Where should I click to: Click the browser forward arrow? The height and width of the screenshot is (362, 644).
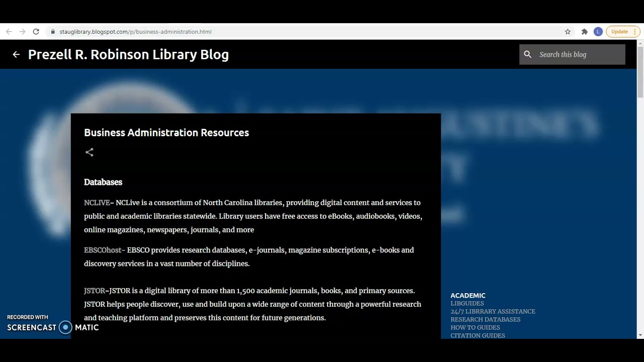click(x=22, y=32)
